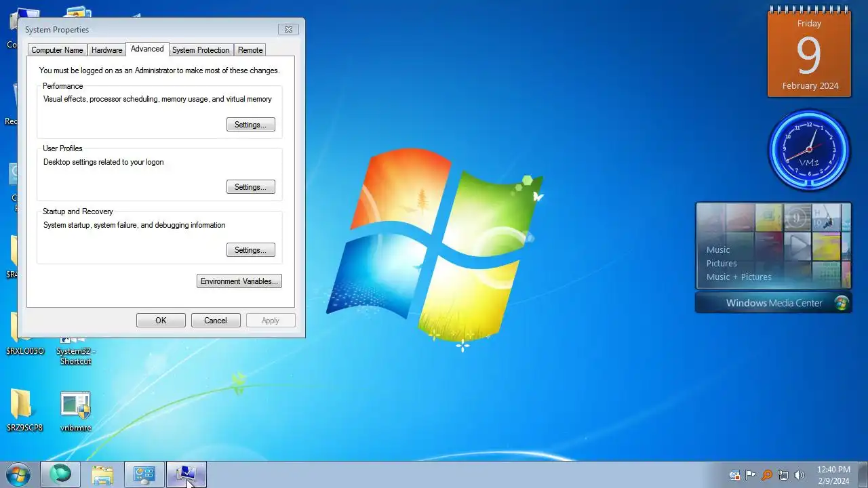Open Performance Settings button
Screen dimensions: 868x488
pyautogui.click(x=250, y=125)
